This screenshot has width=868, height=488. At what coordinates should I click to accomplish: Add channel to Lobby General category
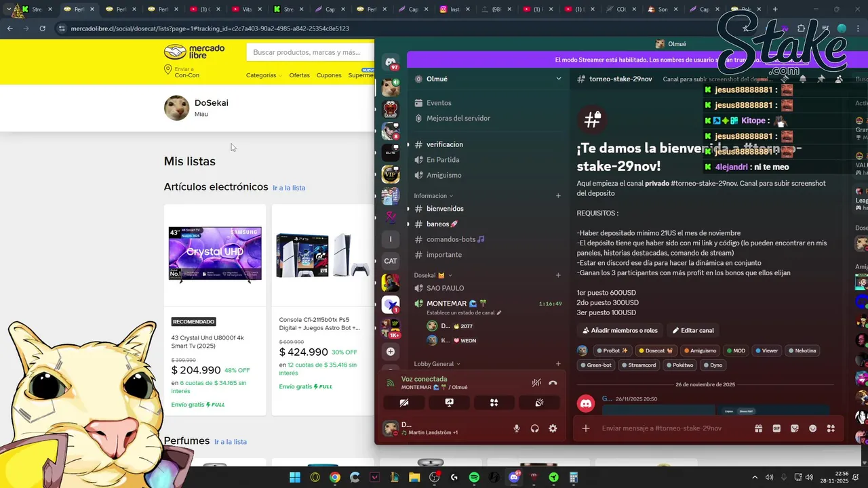558,364
